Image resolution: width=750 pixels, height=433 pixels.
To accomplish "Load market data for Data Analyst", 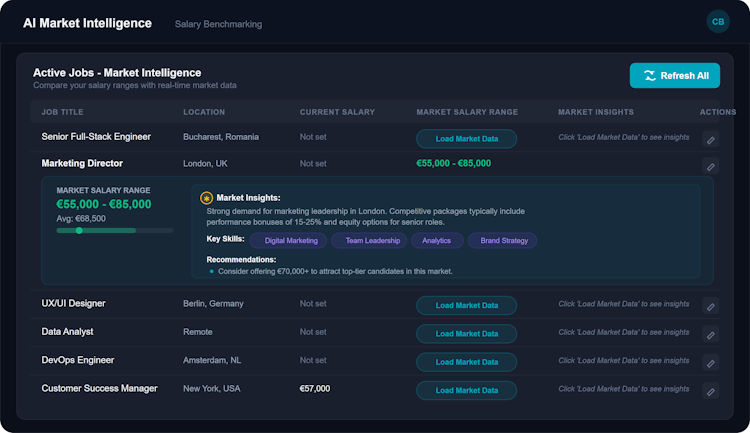I will tap(466, 333).
